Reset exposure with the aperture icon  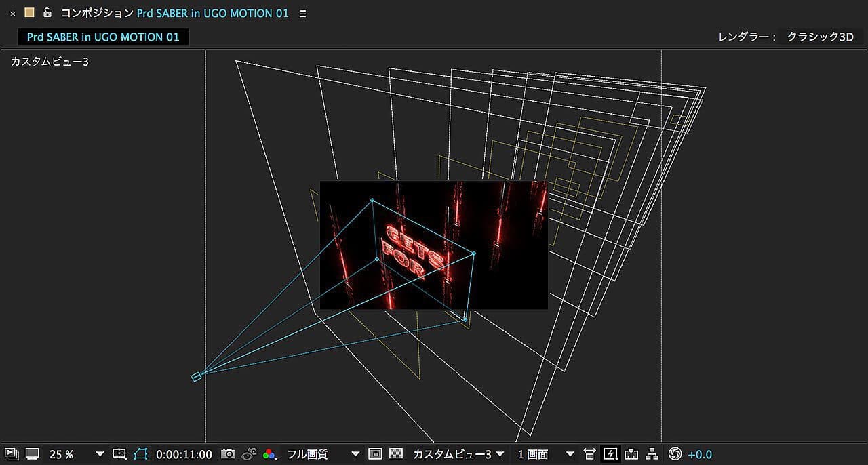click(x=675, y=453)
